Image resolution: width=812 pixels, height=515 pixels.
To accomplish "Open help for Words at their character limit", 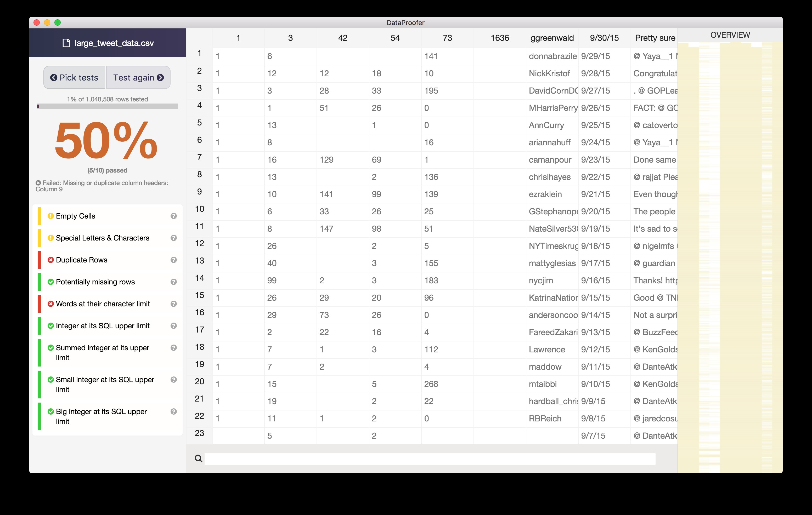I will pos(173,304).
